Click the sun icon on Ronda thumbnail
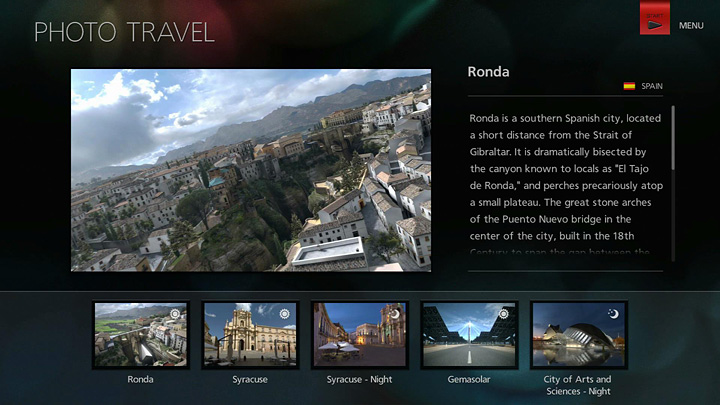Screen dimensions: 720x405 click(175, 314)
